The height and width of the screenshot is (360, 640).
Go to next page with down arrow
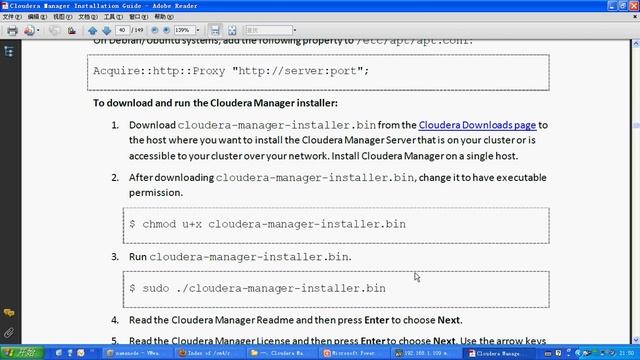(107, 31)
